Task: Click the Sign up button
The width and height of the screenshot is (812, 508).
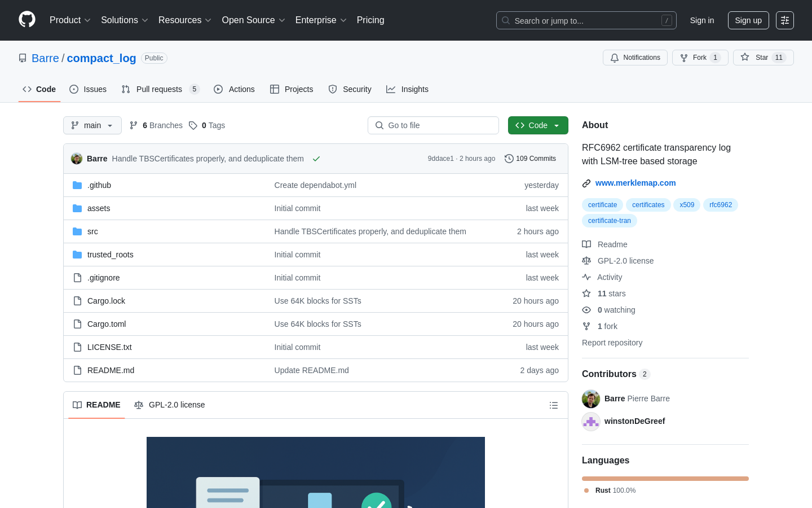Action: tap(748, 20)
